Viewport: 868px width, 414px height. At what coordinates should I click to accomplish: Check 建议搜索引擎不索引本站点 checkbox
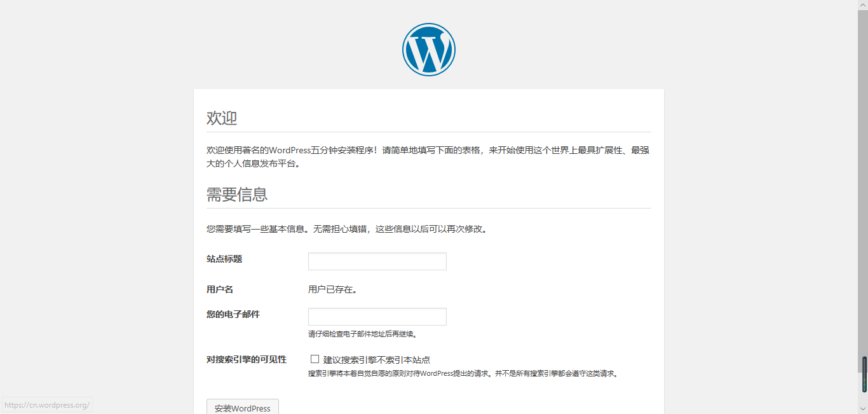pyautogui.click(x=315, y=359)
